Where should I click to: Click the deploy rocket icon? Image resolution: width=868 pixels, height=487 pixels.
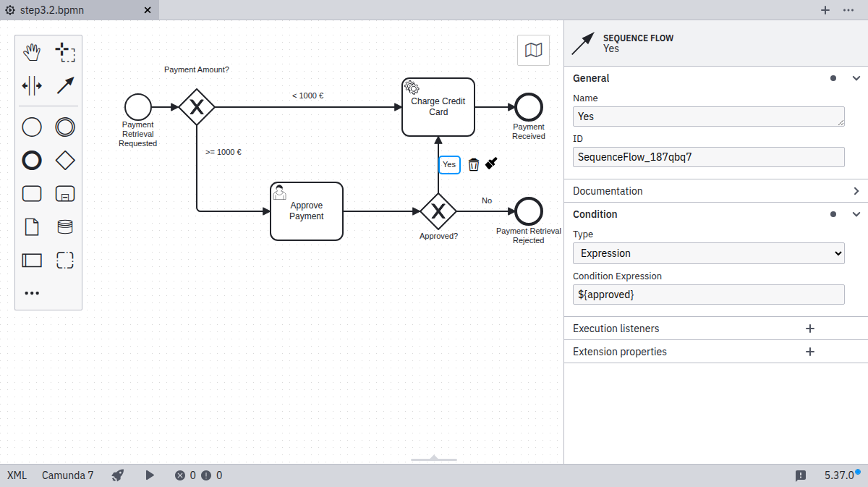(118, 475)
